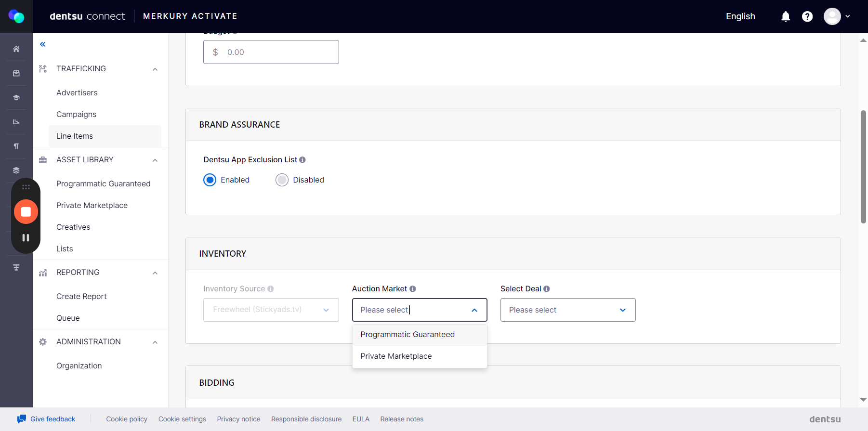This screenshot has height=431, width=868.
Task: Select the Enabled radio button
Action: 210,180
